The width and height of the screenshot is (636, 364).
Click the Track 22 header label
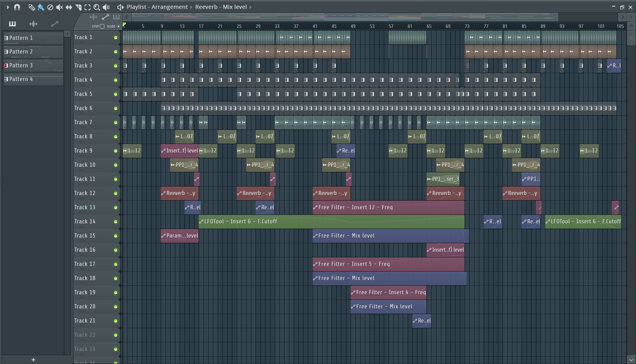pyautogui.click(x=85, y=335)
